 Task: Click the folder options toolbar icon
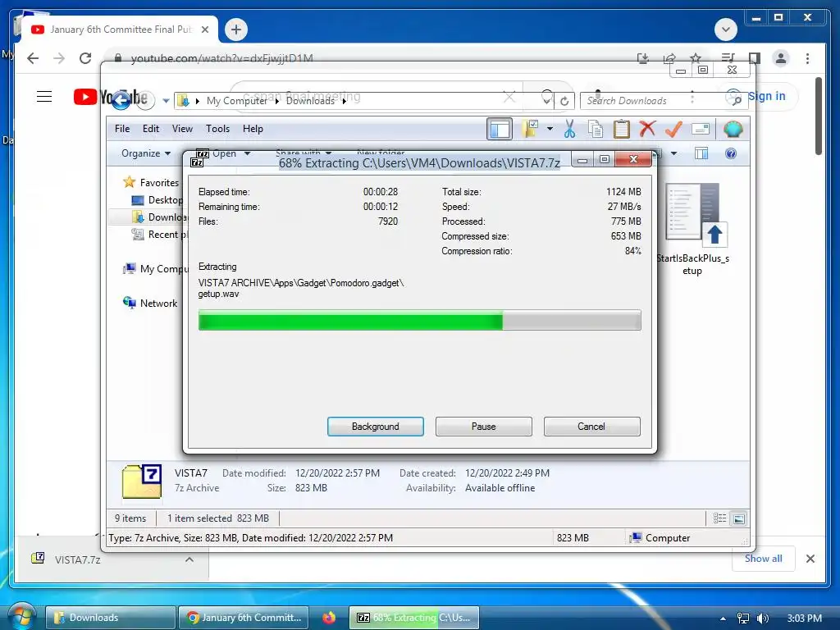point(531,129)
